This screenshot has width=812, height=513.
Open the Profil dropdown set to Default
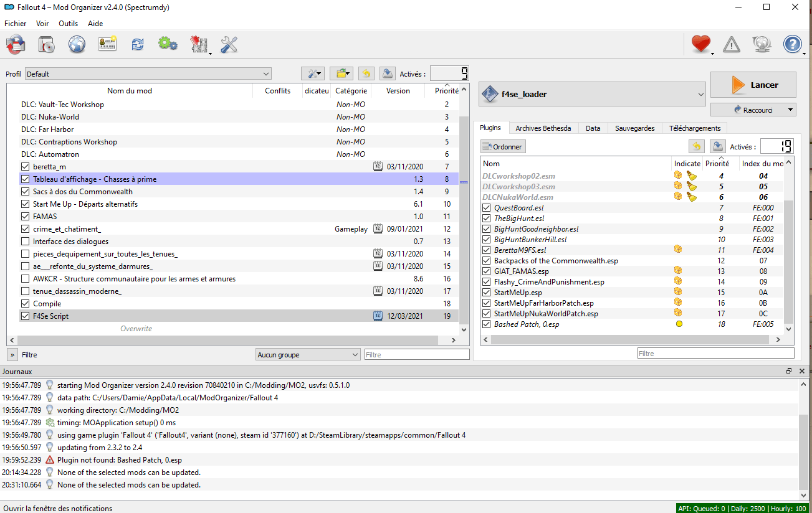click(148, 74)
